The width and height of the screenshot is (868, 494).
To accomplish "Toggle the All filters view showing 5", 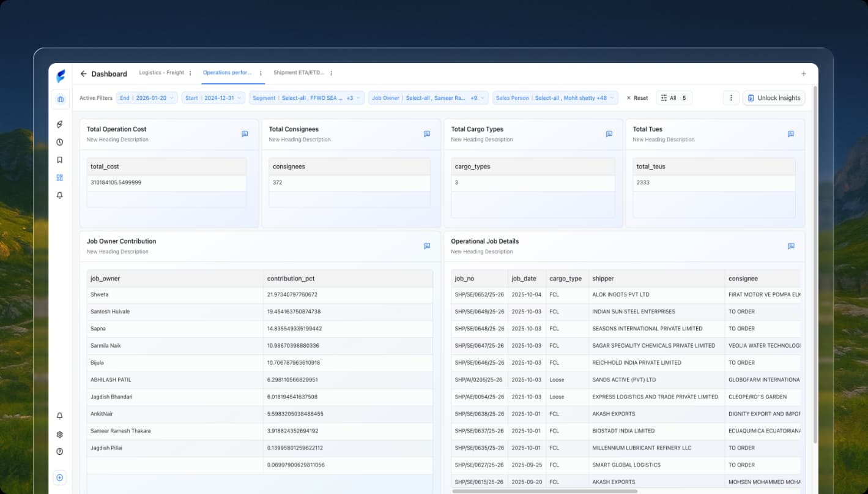I will [x=674, y=97].
